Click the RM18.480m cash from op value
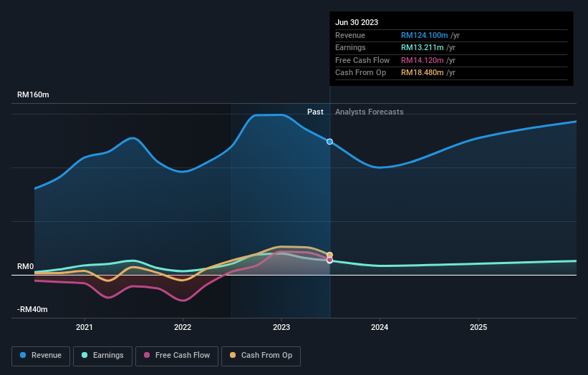This screenshot has width=588, height=375. 423,73
